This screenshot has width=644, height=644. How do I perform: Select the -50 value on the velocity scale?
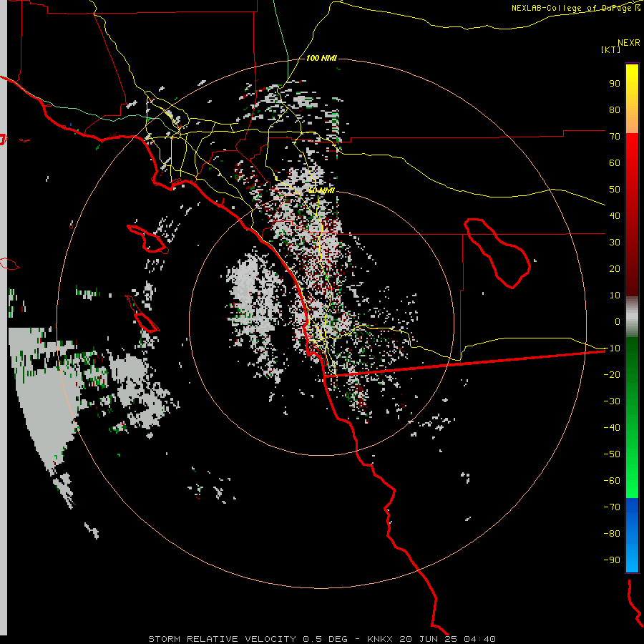[x=612, y=454]
